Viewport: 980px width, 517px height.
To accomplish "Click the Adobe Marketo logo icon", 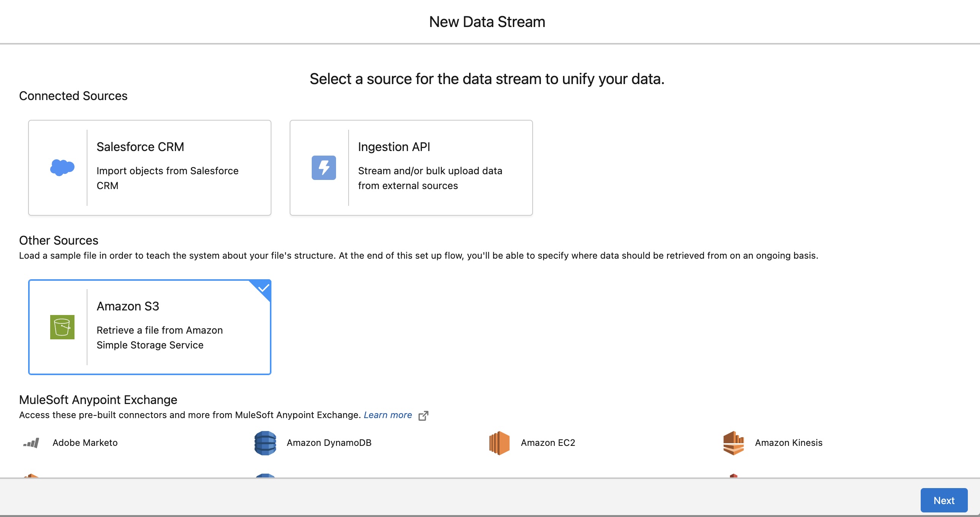I will 31,443.
